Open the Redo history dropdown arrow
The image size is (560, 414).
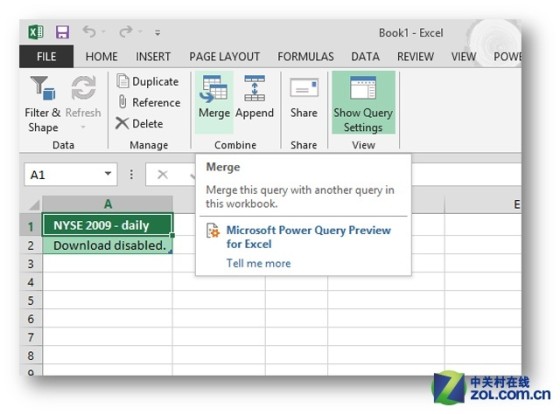(x=140, y=32)
